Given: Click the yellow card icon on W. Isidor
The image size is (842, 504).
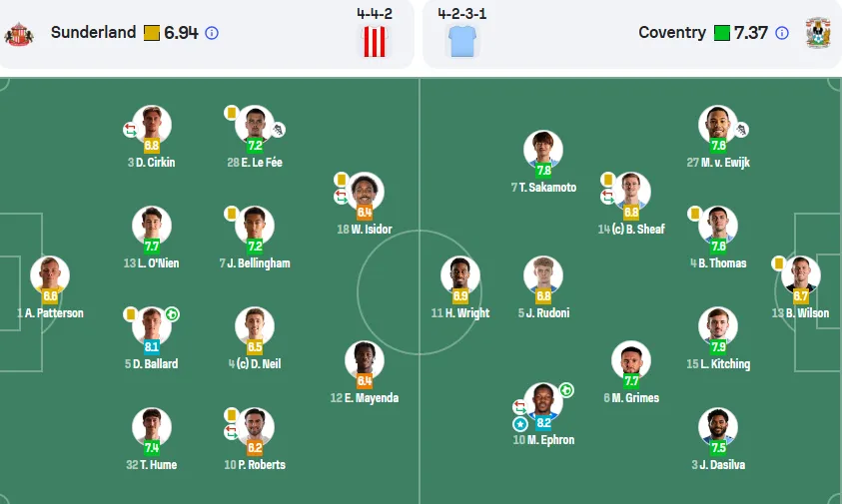Looking at the screenshot, I should tap(341, 180).
